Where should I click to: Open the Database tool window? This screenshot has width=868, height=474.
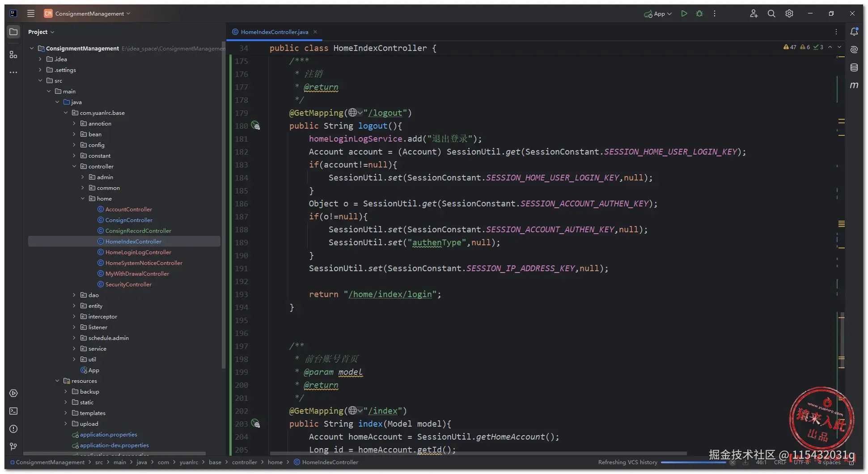(854, 67)
